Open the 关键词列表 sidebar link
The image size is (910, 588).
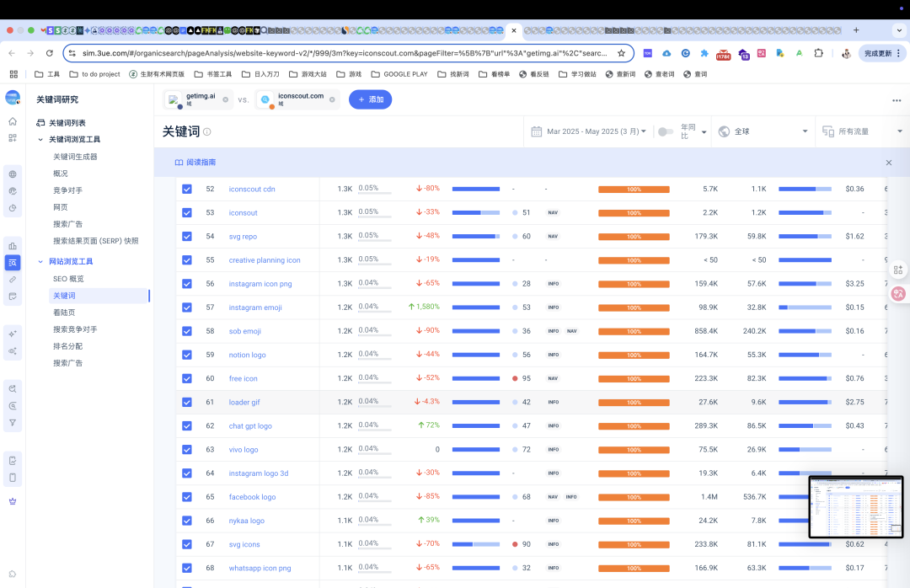67,123
